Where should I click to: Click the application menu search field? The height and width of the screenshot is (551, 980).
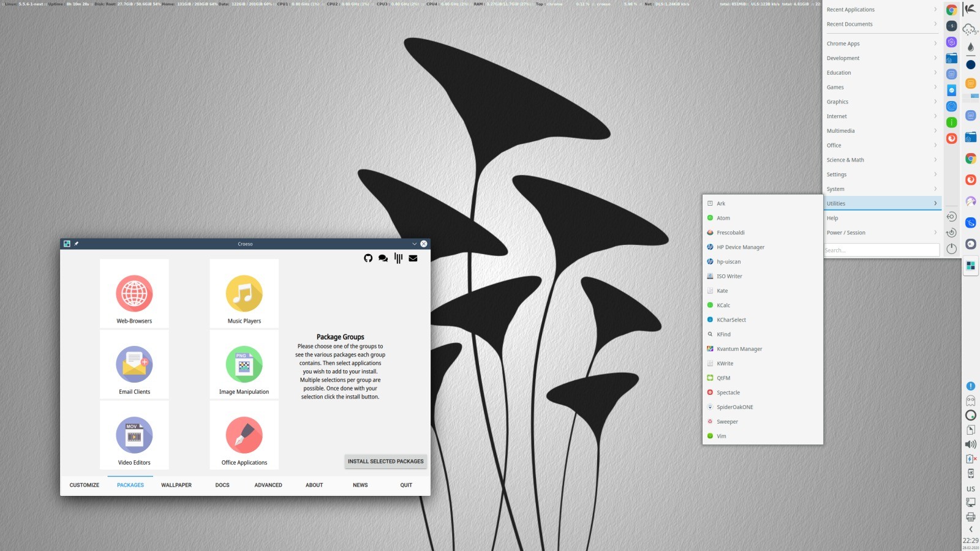(881, 249)
